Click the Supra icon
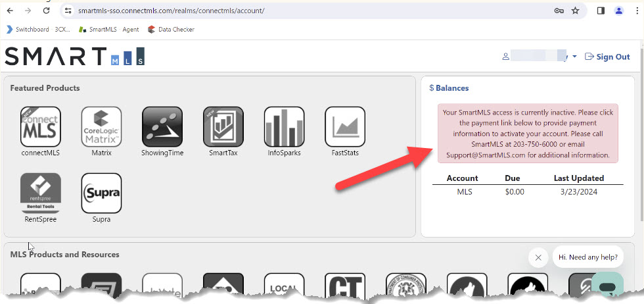This screenshot has height=304, width=644. click(x=101, y=193)
